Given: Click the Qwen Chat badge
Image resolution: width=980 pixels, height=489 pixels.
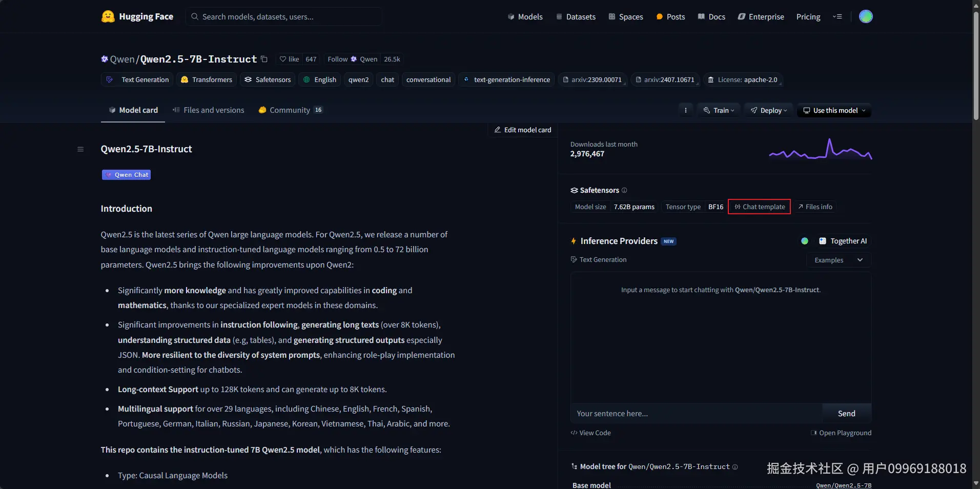Looking at the screenshot, I should (x=126, y=175).
